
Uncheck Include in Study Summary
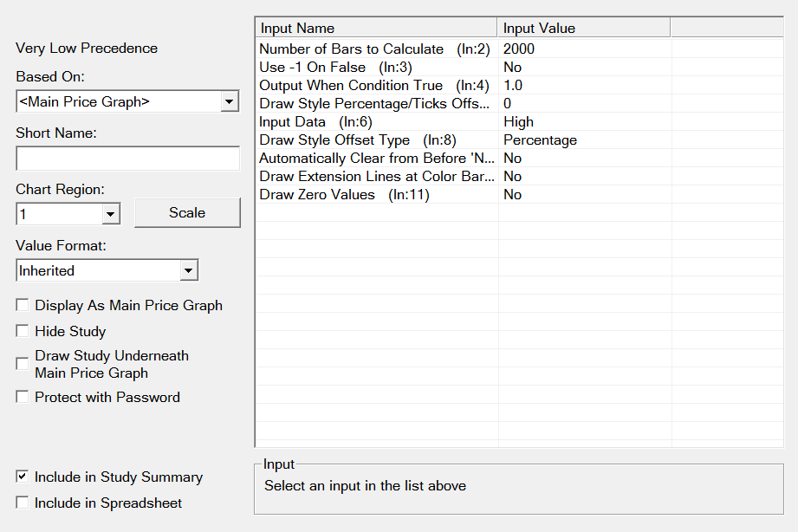pos(23,477)
